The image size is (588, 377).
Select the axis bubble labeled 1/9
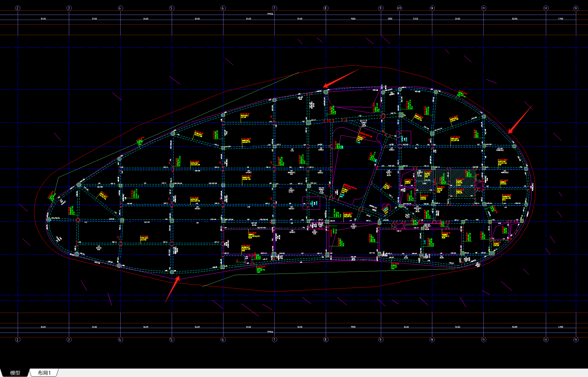tap(399, 8)
